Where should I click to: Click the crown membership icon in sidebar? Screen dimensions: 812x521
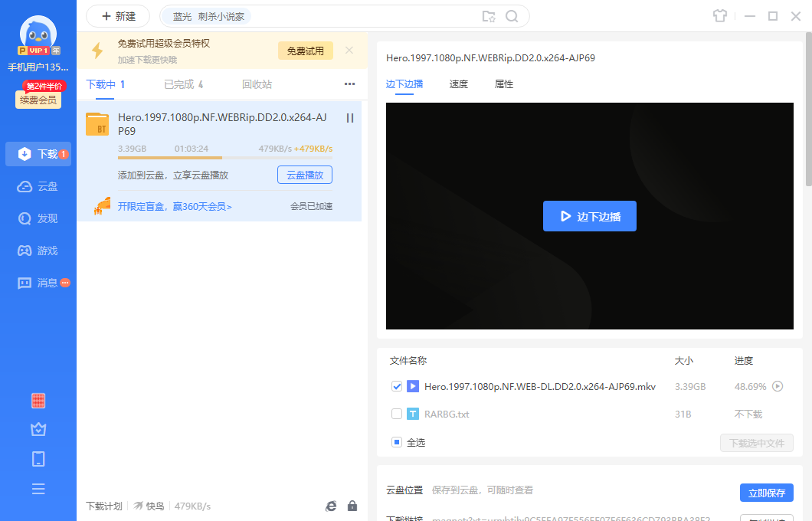(38, 429)
